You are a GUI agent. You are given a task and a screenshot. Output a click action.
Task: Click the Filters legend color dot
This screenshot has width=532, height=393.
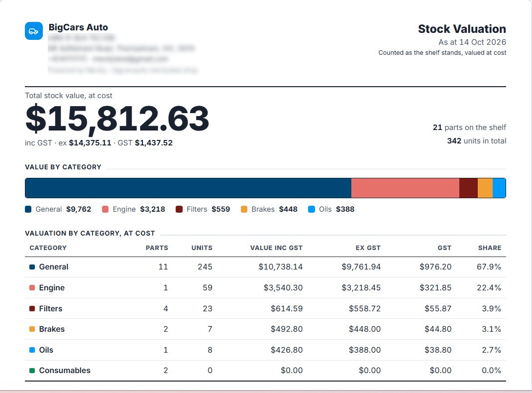tap(179, 209)
